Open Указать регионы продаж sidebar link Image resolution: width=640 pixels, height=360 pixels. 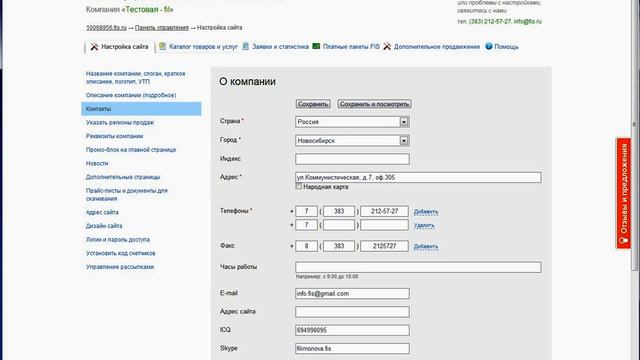click(x=120, y=122)
